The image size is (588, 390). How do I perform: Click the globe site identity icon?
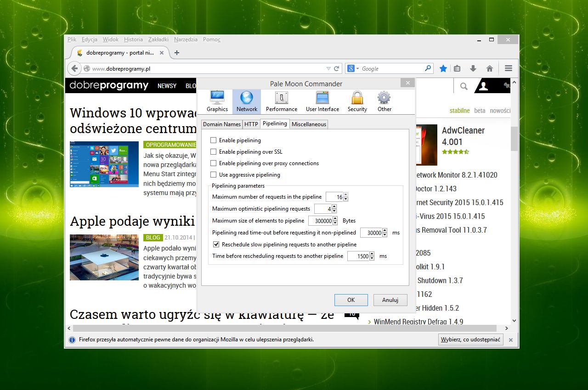87,69
